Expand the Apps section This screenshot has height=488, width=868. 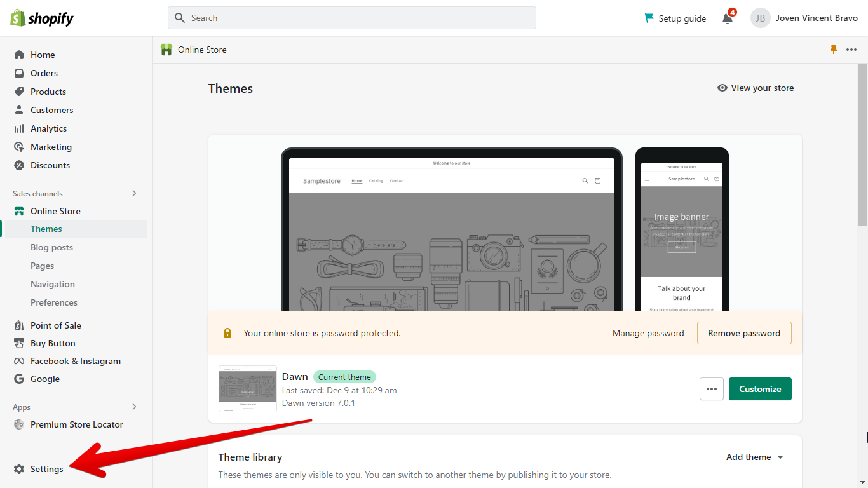point(134,407)
